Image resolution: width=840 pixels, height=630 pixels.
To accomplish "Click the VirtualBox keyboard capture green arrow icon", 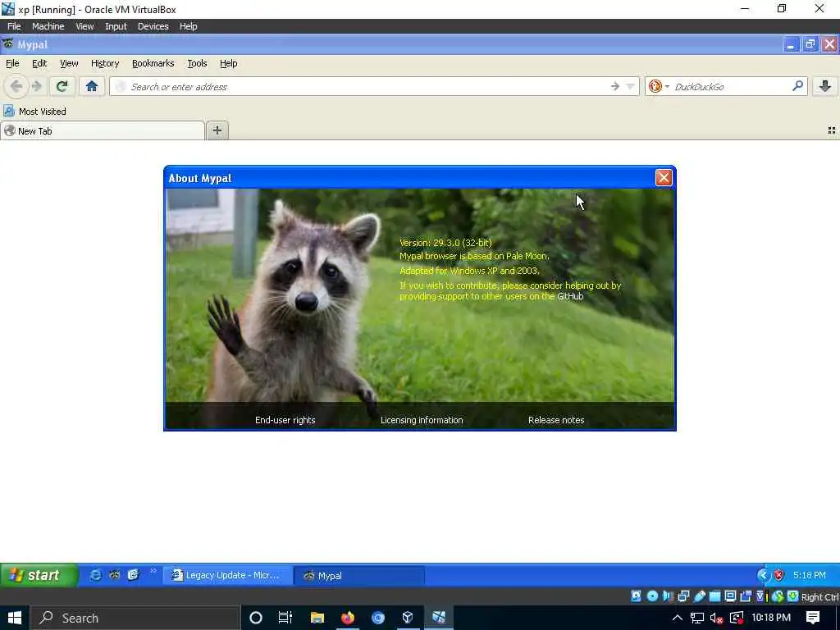I will 793,596.
